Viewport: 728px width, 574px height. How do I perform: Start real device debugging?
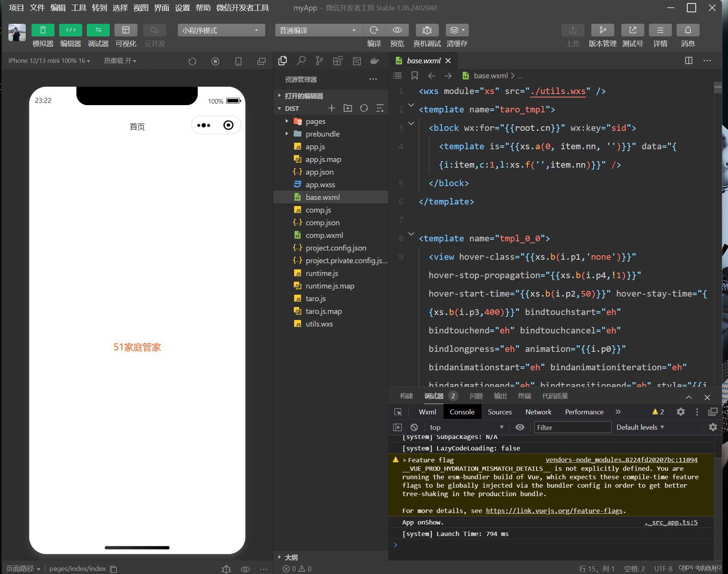pos(427,30)
